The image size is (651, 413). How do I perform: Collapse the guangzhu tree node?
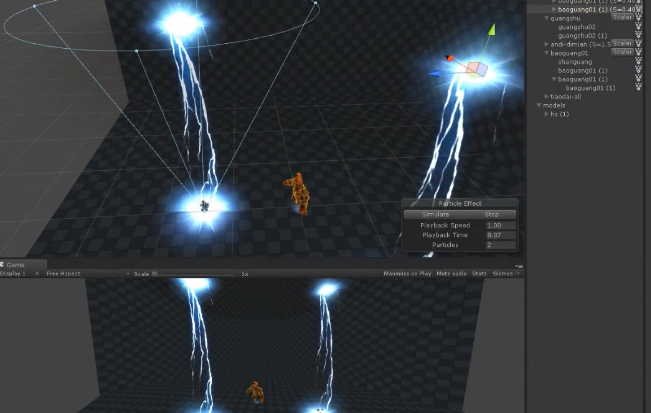[546, 18]
